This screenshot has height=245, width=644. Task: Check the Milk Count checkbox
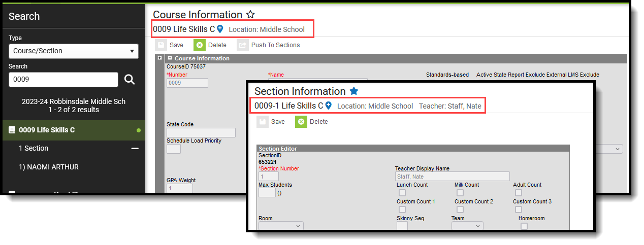[460, 193]
